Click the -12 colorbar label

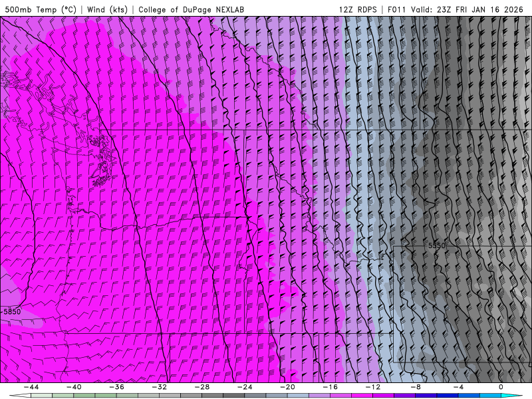click(373, 387)
